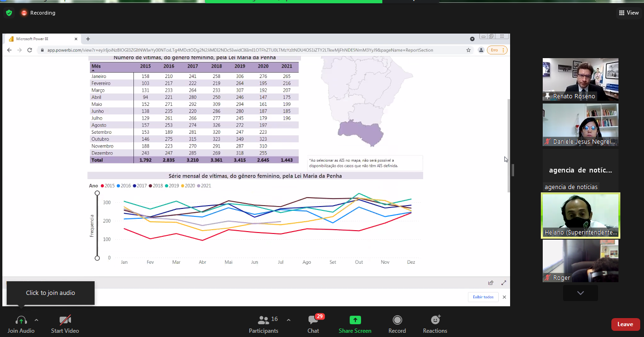The image size is (644, 337).
Task: Click the green Share Screen icon
Action: [355, 320]
